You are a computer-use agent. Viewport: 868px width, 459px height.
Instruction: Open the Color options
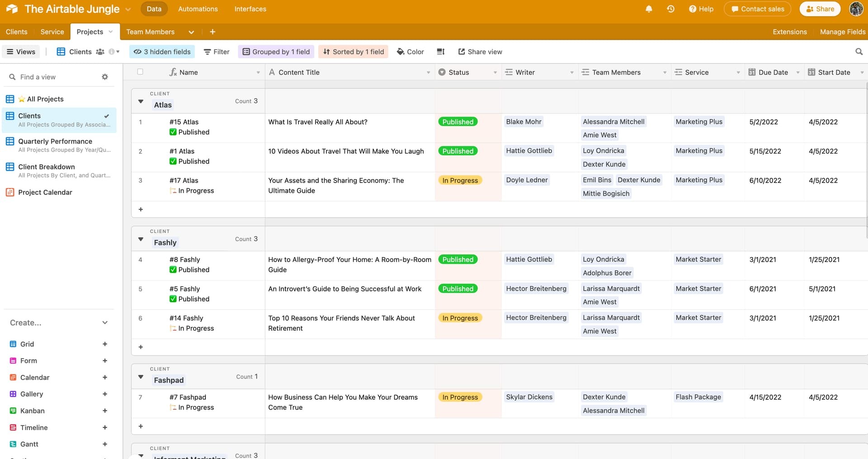[410, 52]
